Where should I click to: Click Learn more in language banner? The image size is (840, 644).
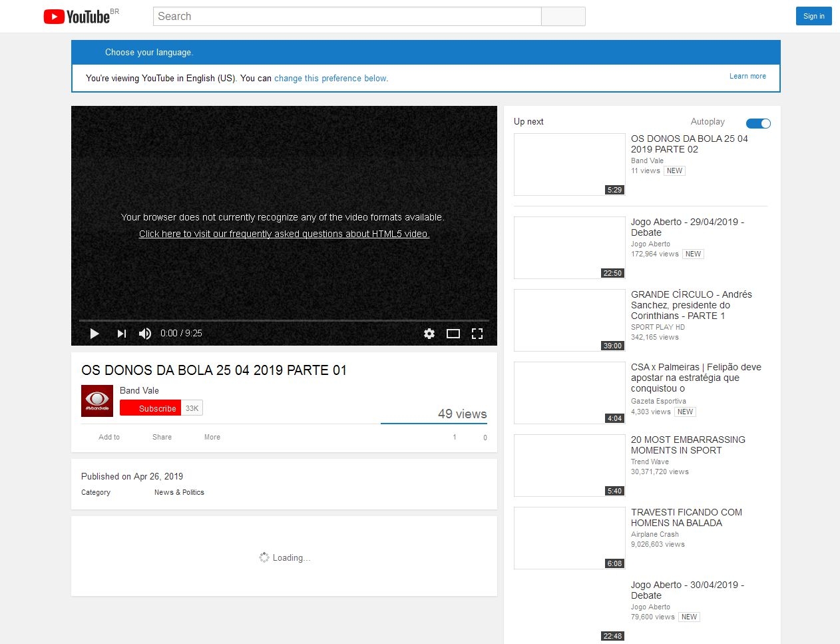pos(747,77)
